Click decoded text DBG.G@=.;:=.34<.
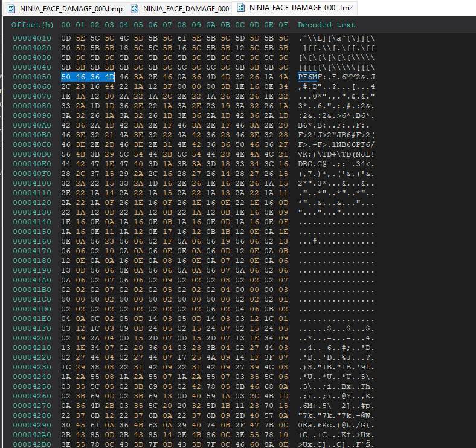The width and height of the screenshot is (476, 448). pyautogui.click(x=336, y=164)
